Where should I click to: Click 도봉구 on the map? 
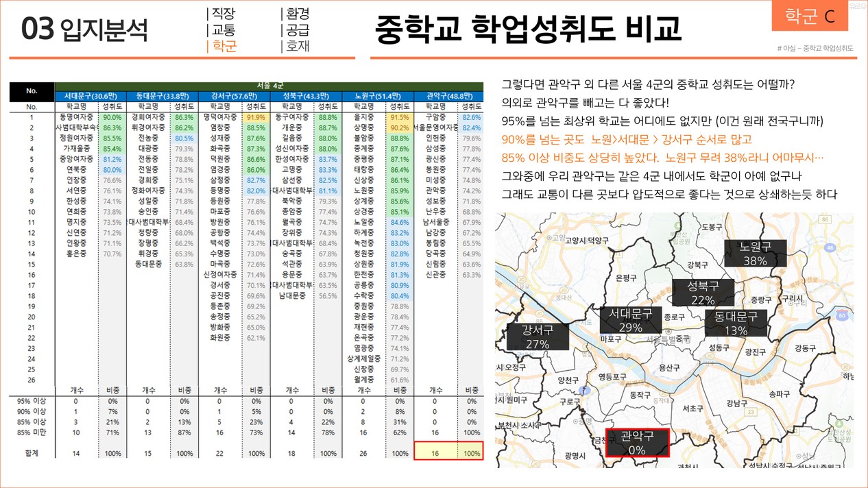[x=713, y=226]
